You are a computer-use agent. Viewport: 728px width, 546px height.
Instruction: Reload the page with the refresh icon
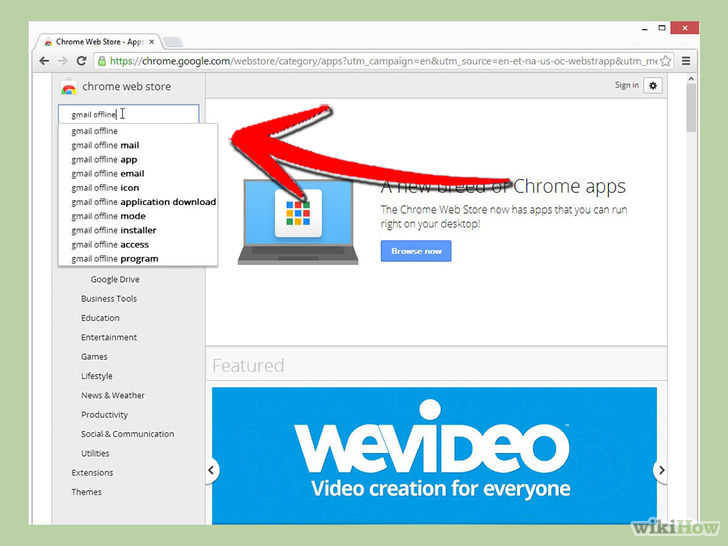tap(81, 61)
